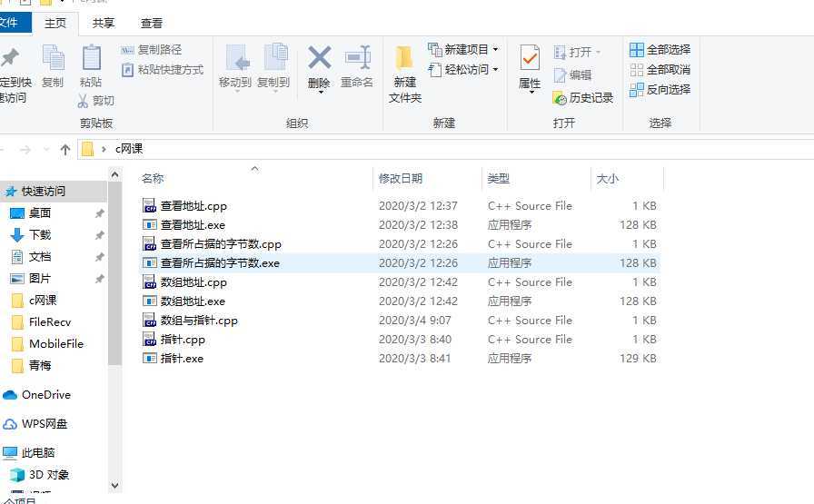Select file 数组与指针.cpp
The image size is (814, 504).
(199, 321)
